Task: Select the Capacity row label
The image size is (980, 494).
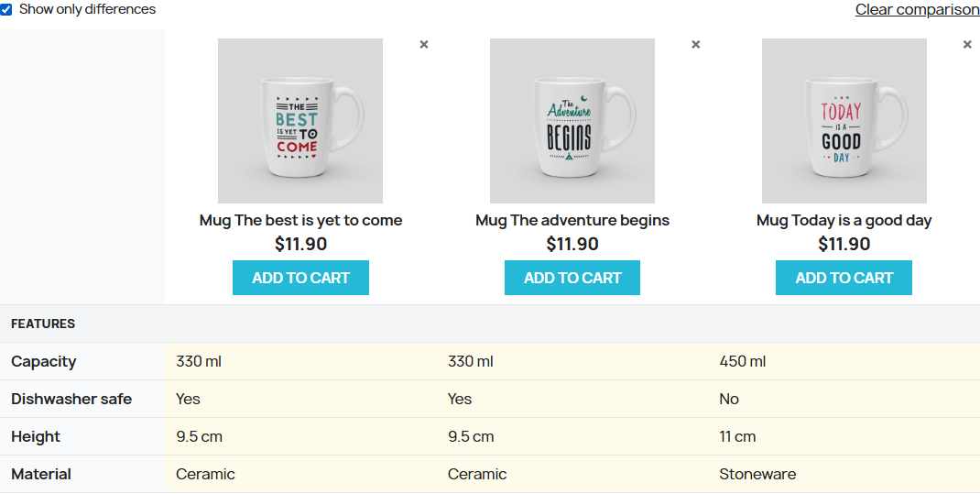Action: tap(44, 361)
